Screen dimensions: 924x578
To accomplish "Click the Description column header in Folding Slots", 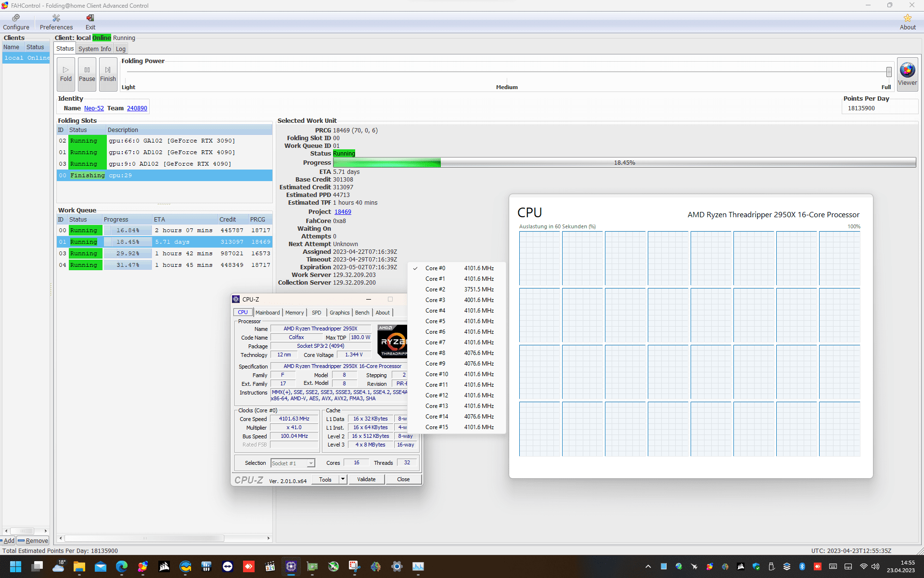I will pyautogui.click(x=189, y=130).
